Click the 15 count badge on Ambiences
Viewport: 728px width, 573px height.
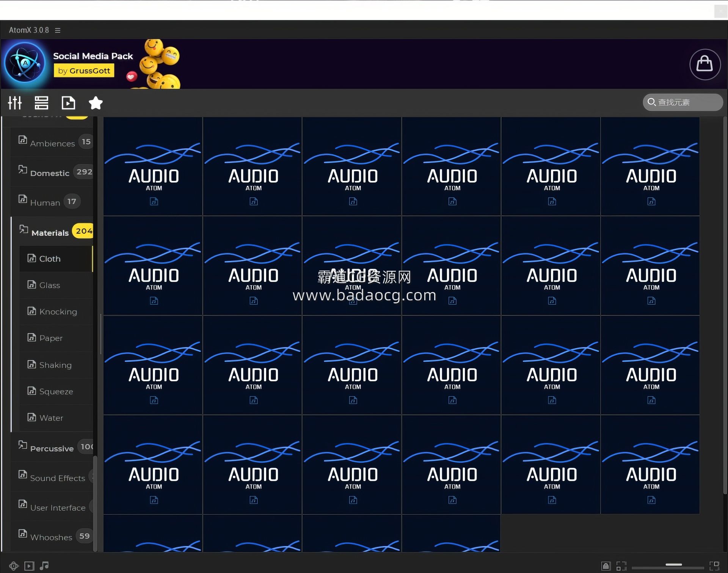click(x=86, y=141)
